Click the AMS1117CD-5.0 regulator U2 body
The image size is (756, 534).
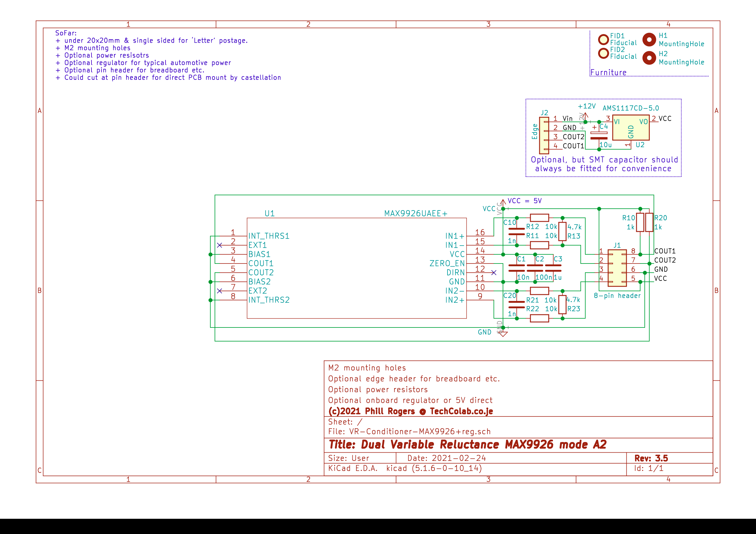tap(630, 128)
